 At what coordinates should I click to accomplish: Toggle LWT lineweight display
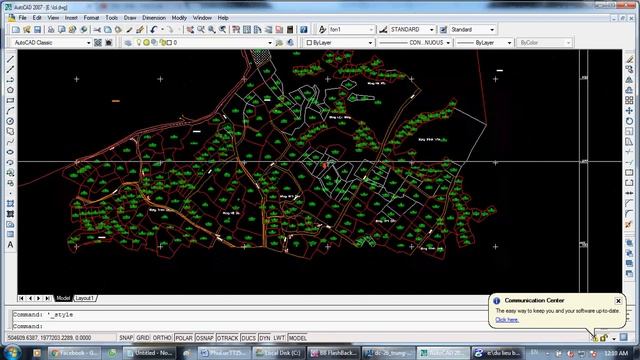pos(279,338)
